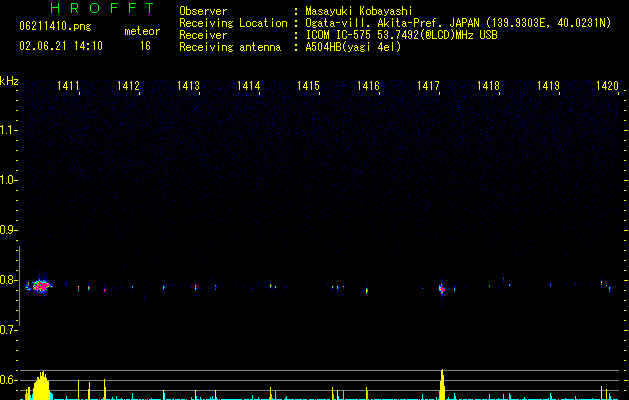Click time axis marker 1420
Screen dimensions: 629x400
coord(607,86)
